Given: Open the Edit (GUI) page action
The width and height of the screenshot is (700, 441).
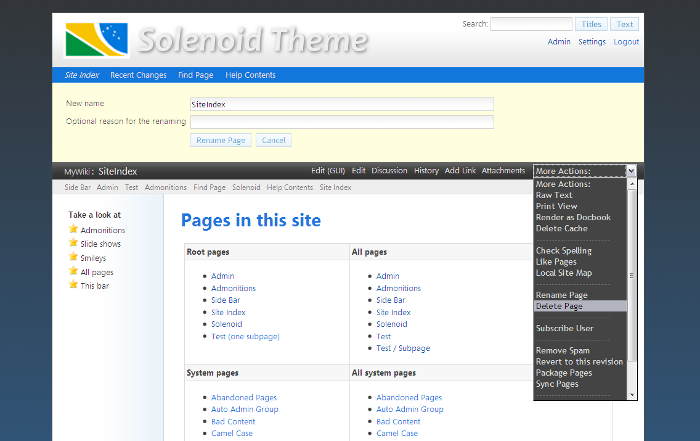Looking at the screenshot, I should tap(328, 171).
